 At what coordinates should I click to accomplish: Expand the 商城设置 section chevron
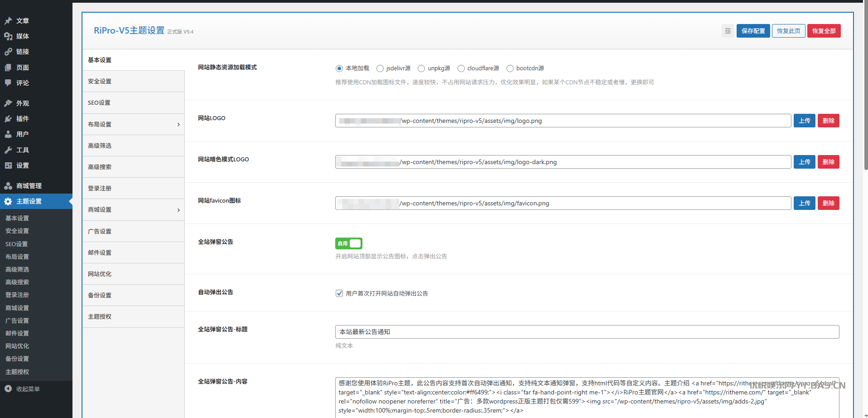178,210
